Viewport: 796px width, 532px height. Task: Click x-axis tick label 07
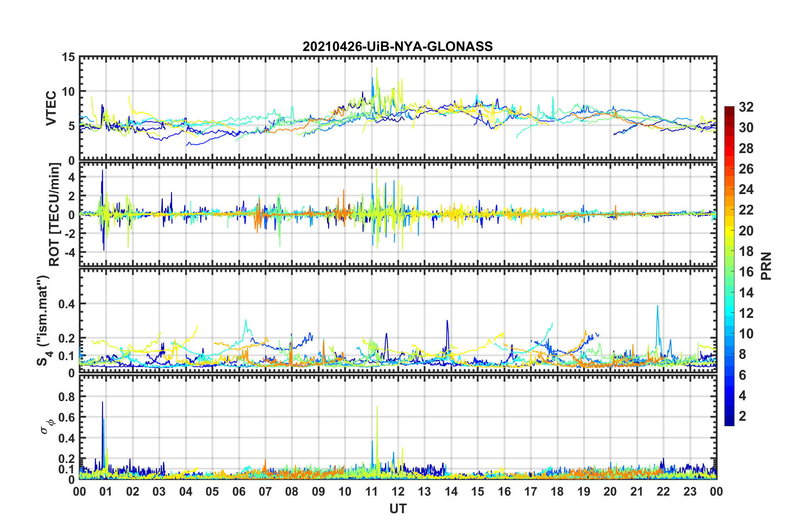[265, 491]
